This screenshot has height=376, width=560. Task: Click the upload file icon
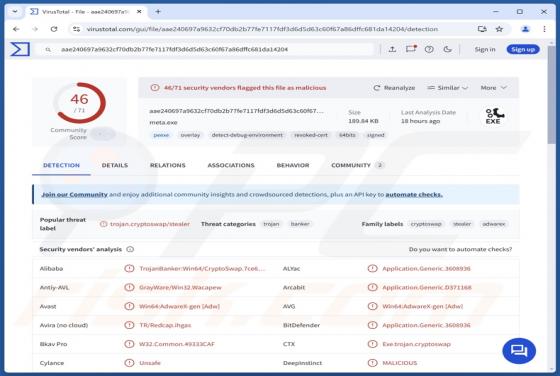click(x=392, y=49)
